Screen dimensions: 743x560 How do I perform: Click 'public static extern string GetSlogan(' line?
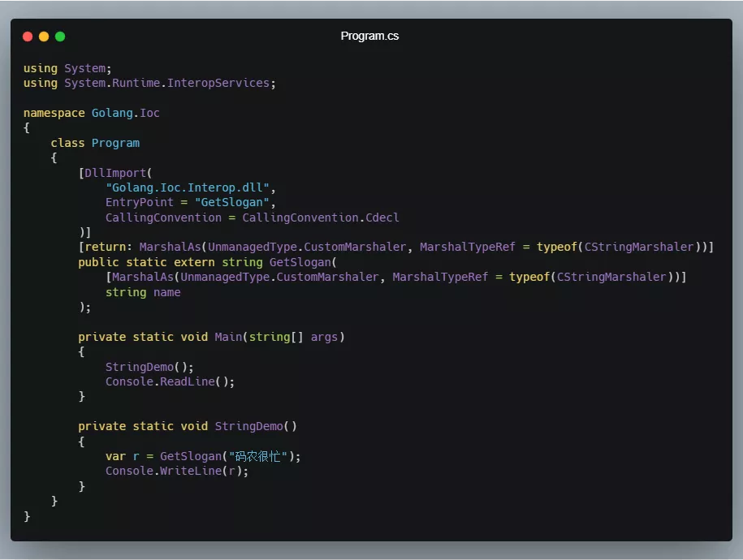[x=208, y=262]
